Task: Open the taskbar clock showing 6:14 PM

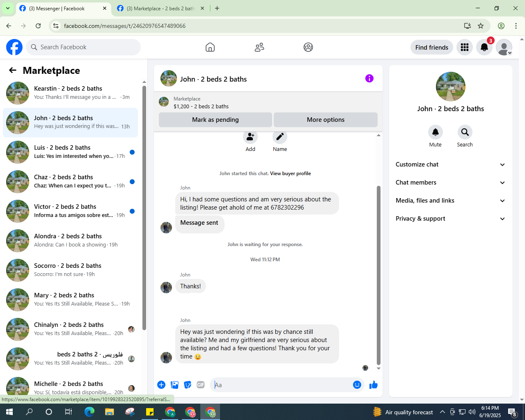Action: [490, 412]
